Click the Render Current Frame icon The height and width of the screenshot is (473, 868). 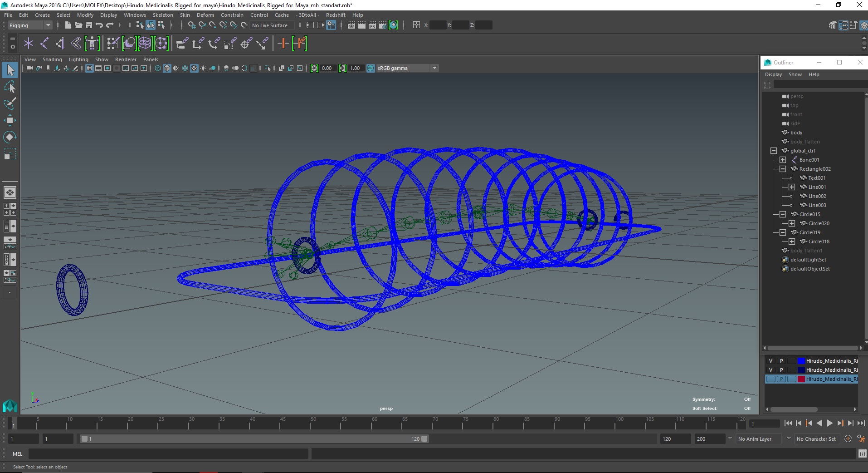(x=362, y=25)
